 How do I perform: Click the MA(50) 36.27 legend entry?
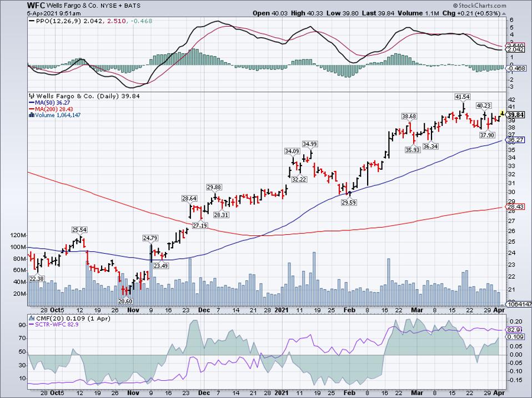coord(54,103)
